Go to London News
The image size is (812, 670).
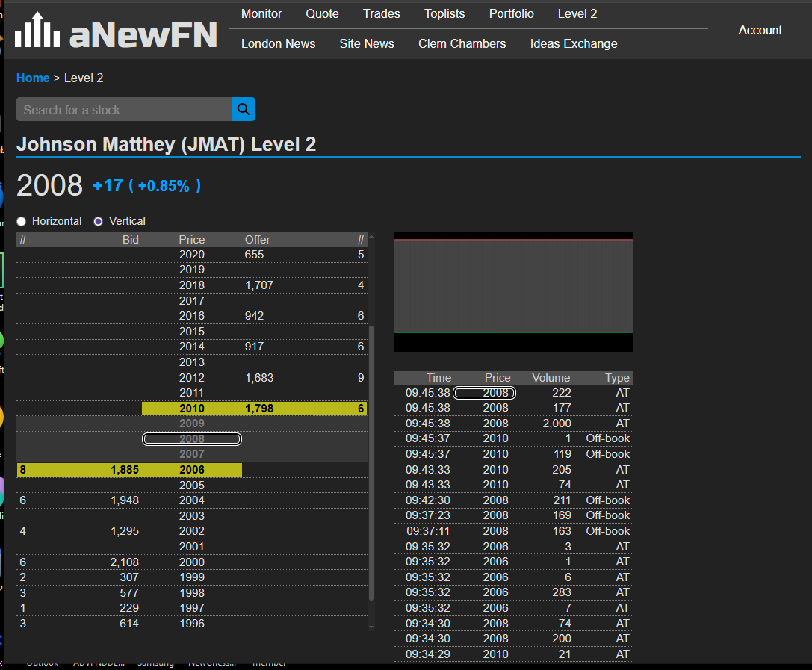coord(278,44)
